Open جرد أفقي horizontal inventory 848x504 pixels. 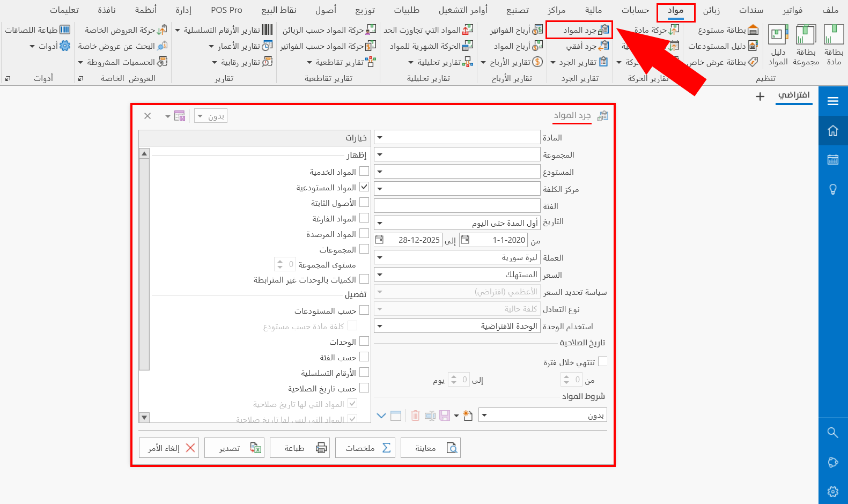[x=587, y=46]
